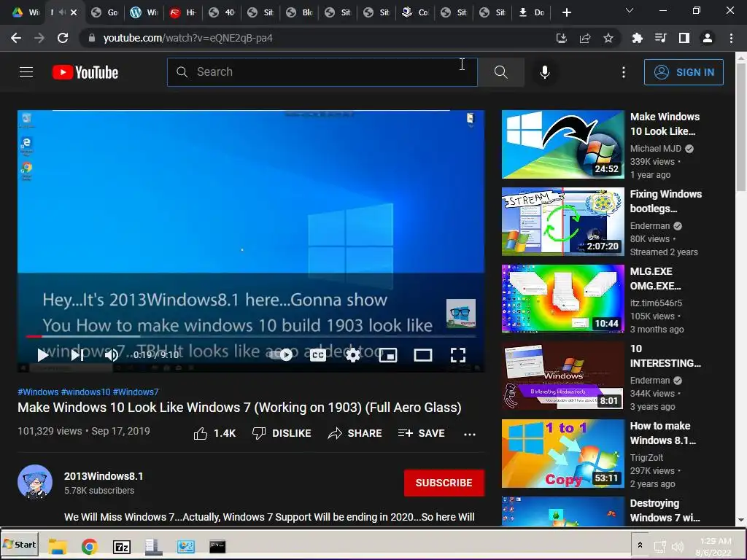Screen dimensions: 747x560
Task: Skip to next video
Action: coord(77,355)
